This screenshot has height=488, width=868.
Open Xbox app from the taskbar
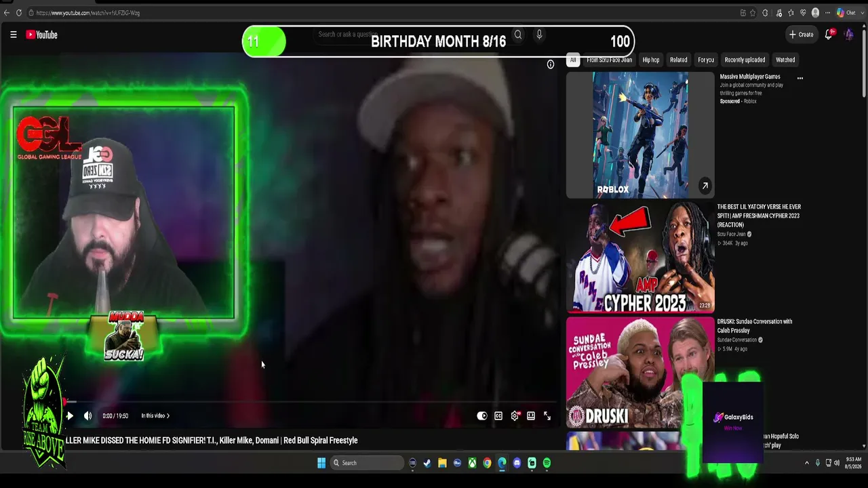point(472,463)
